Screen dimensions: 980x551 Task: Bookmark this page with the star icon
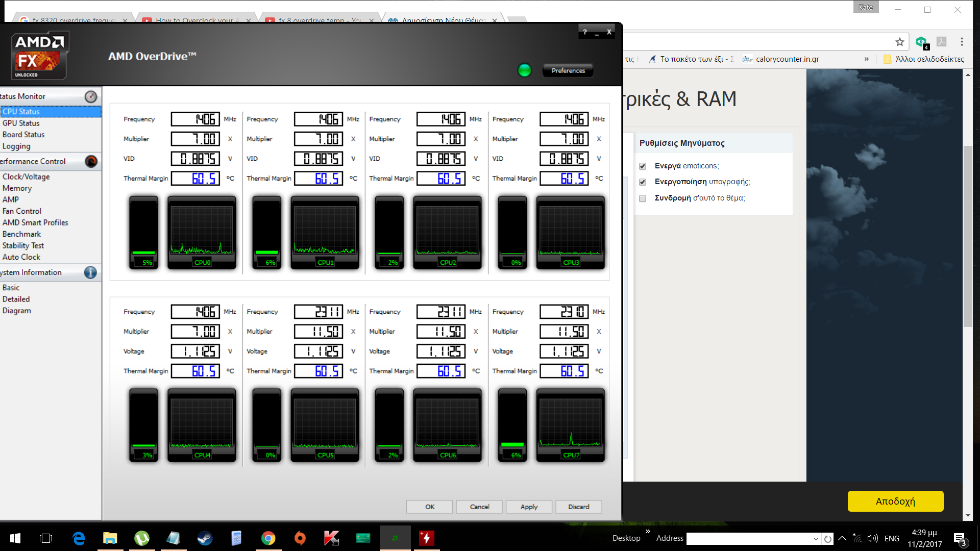click(899, 42)
